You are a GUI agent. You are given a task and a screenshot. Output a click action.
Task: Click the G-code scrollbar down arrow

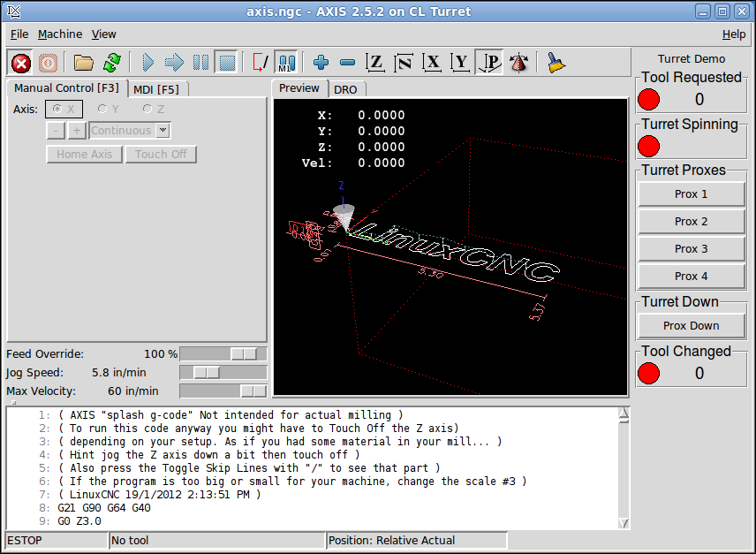[x=624, y=523]
